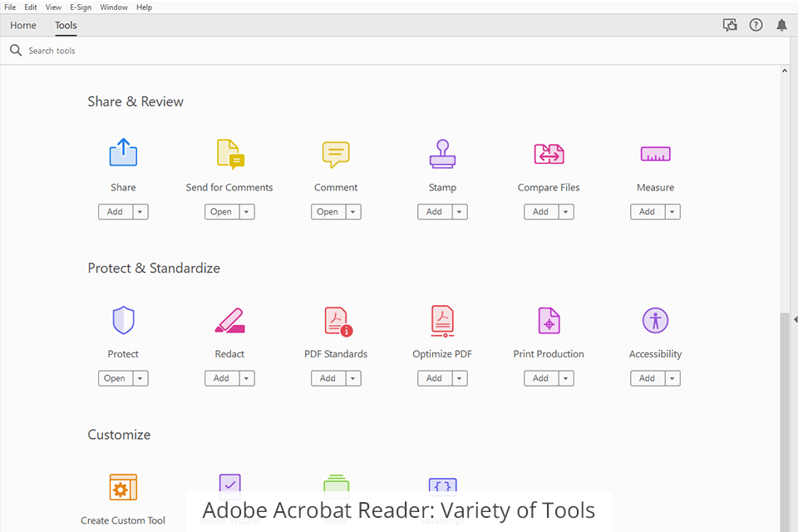Screen dimensions: 798x532
Task: Open the help question mark icon
Action: pyautogui.click(x=756, y=25)
